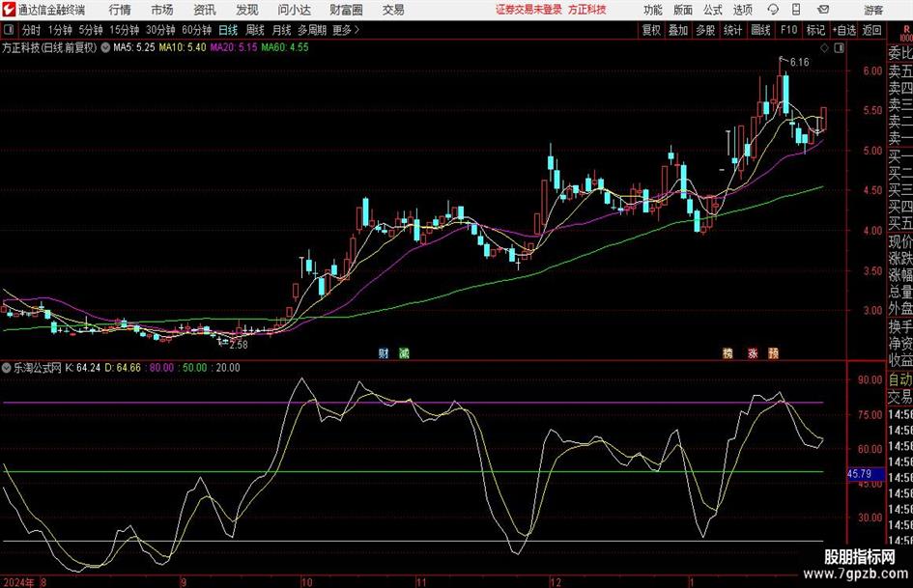This screenshot has height=588, width=913.
Task: Open the 交易 menu
Action: click(x=393, y=10)
